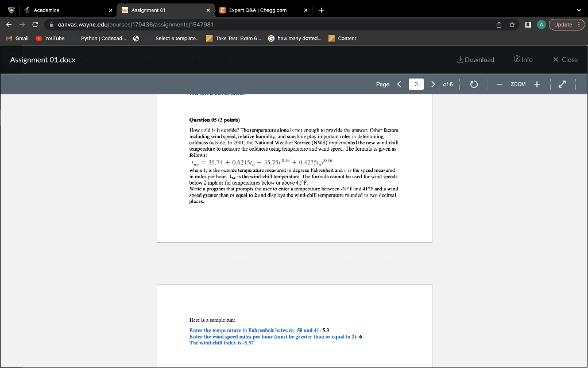Screen dimensions: 588x368
Task: Click 'The wind chill index is -5.57' line
Action: click(222, 343)
